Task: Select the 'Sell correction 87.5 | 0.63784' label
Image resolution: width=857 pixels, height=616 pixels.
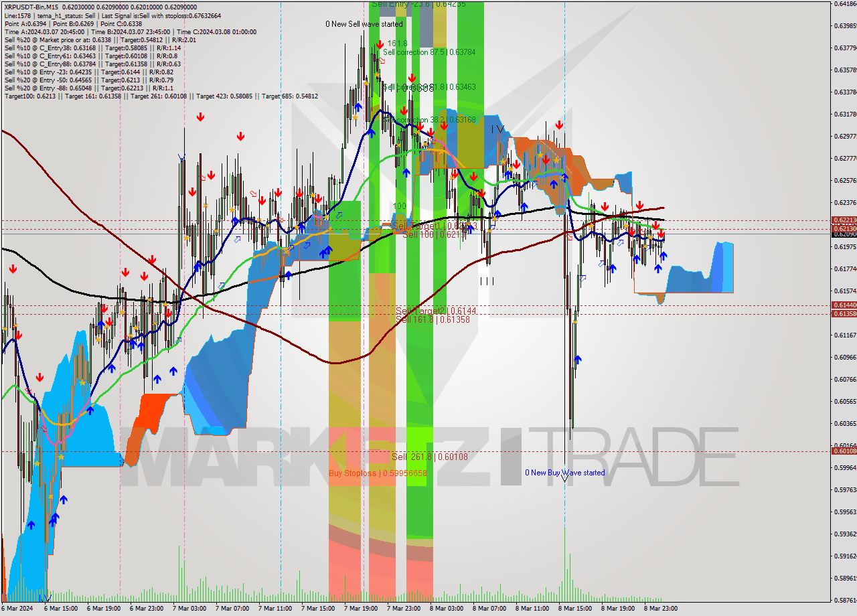Action: 429,52
